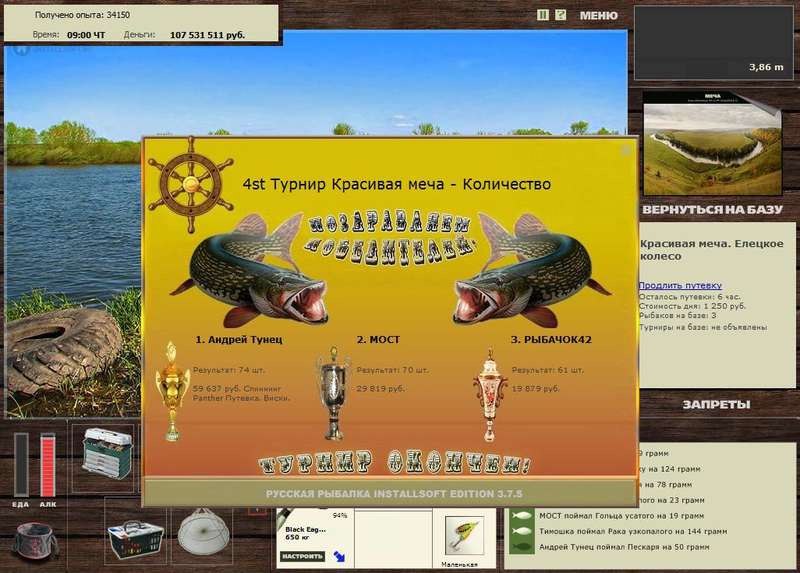Click the red АЛК alcohol level bar
The height and width of the screenshot is (573, 800).
coord(47,465)
